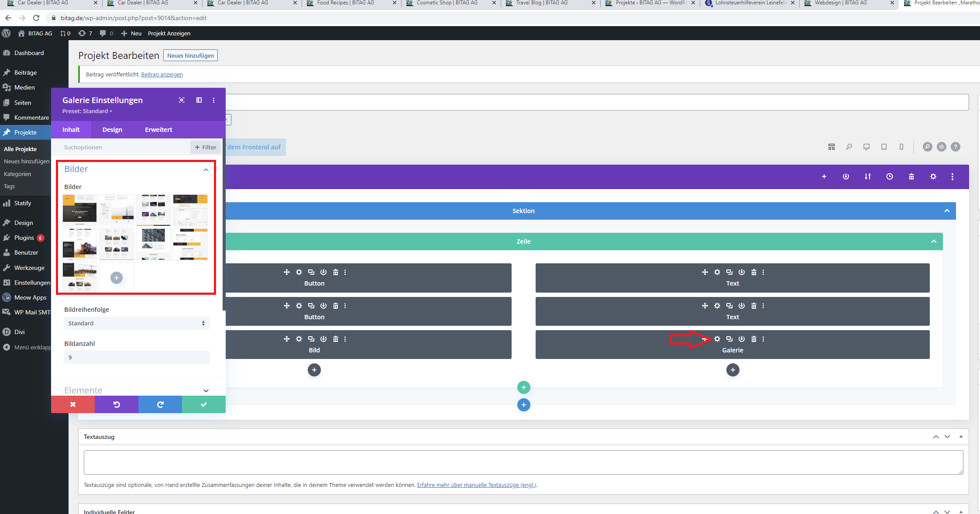Open the Bildreihenfolge dropdown
The image size is (980, 514).
136,323
